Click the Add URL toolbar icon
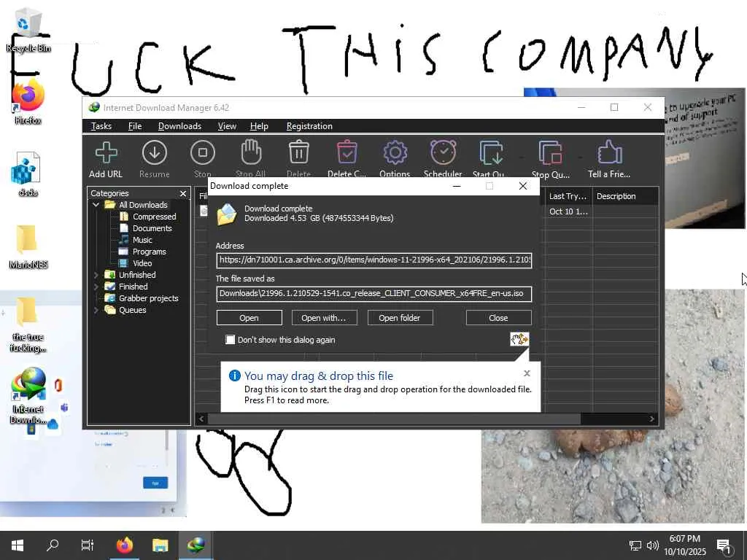 tap(106, 153)
